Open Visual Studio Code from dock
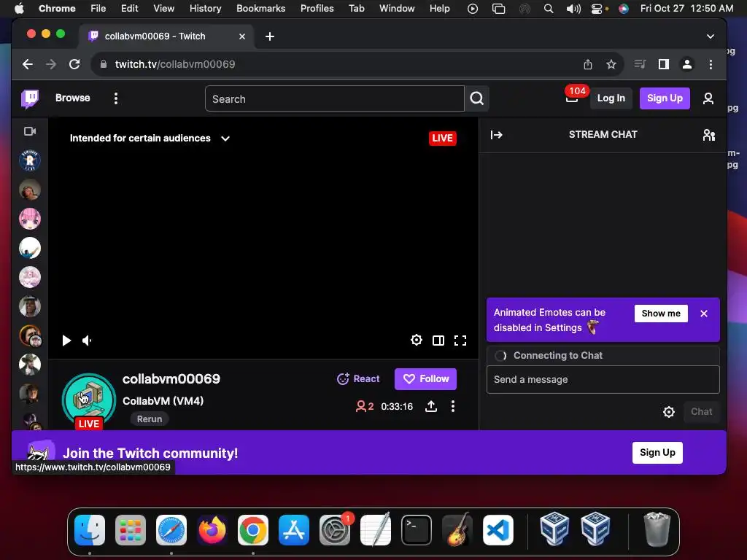Screen dimensions: 747x560 (498, 530)
